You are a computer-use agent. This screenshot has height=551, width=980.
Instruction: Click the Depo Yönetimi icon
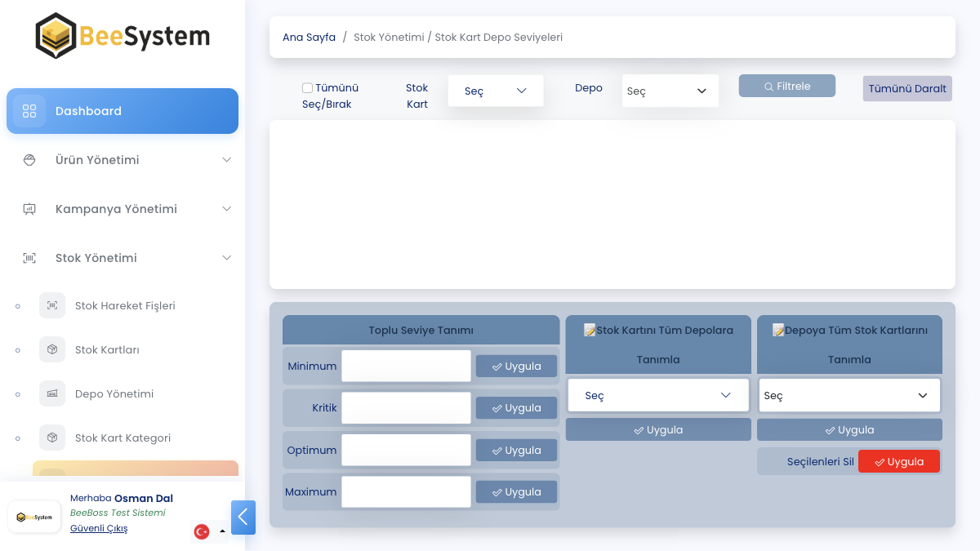coord(52,393)
